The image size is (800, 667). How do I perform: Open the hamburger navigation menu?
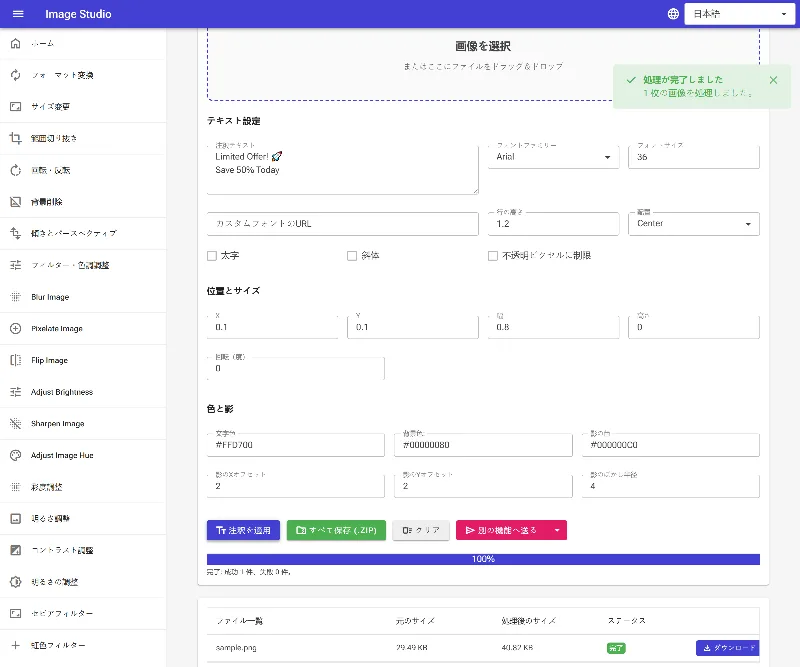pyautogui.click(x=18, y=14)
